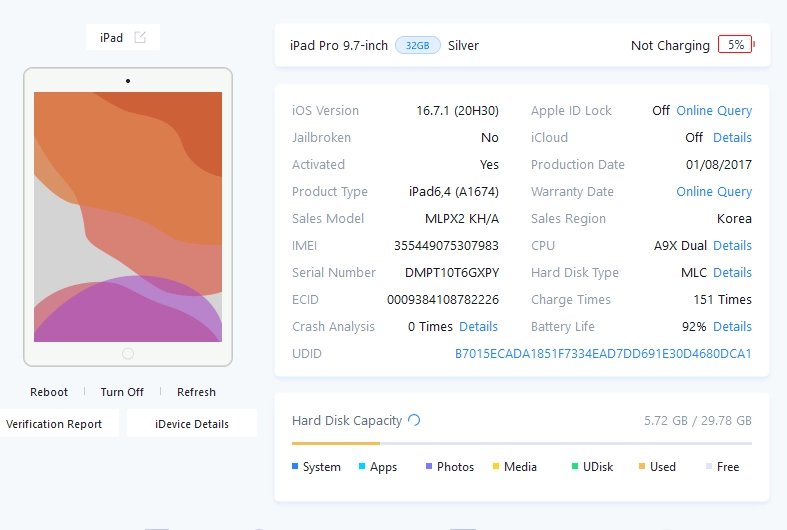Click the blue System legend swatch
This screenshot has height=530, width=787.
295,466
